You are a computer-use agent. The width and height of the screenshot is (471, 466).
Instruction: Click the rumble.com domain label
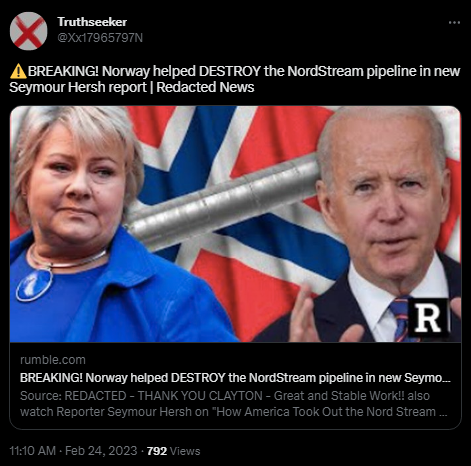coord(53,360)
